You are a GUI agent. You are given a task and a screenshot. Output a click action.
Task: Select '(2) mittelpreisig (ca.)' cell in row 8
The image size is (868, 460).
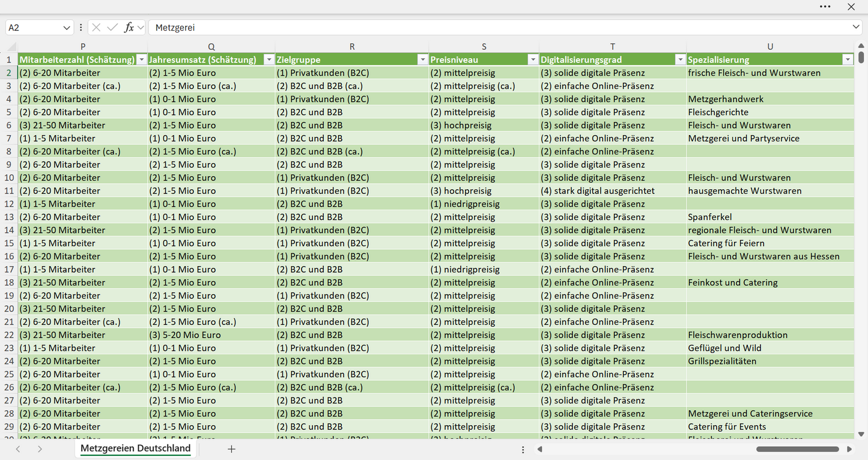pos(484,151)
